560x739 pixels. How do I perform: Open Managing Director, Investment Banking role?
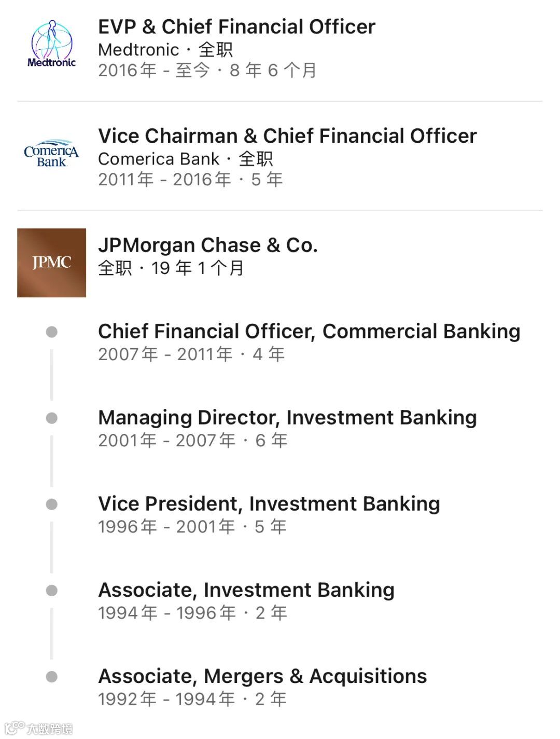click(x=287, y=417)
